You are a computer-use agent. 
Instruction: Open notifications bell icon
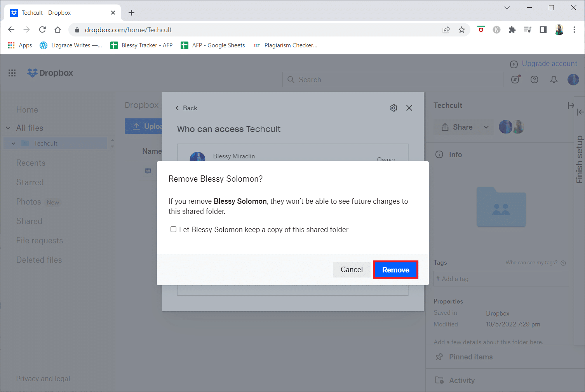(x=554, y=80)
